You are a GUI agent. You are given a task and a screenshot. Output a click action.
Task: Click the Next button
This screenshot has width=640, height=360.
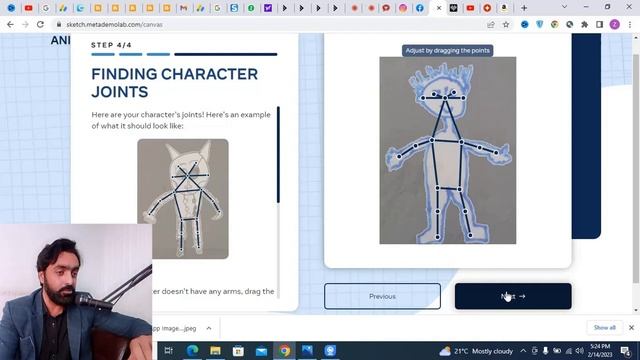[x=513, y=296]
